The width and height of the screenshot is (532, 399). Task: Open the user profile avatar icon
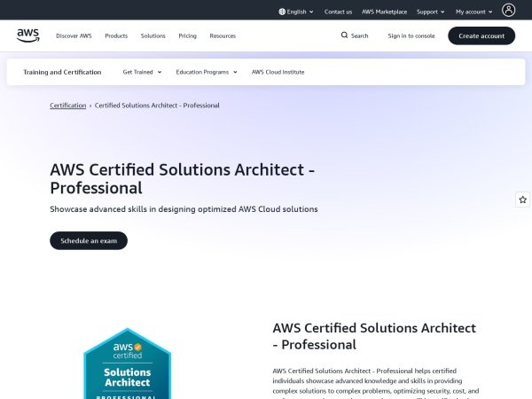[x=508, y=10]
